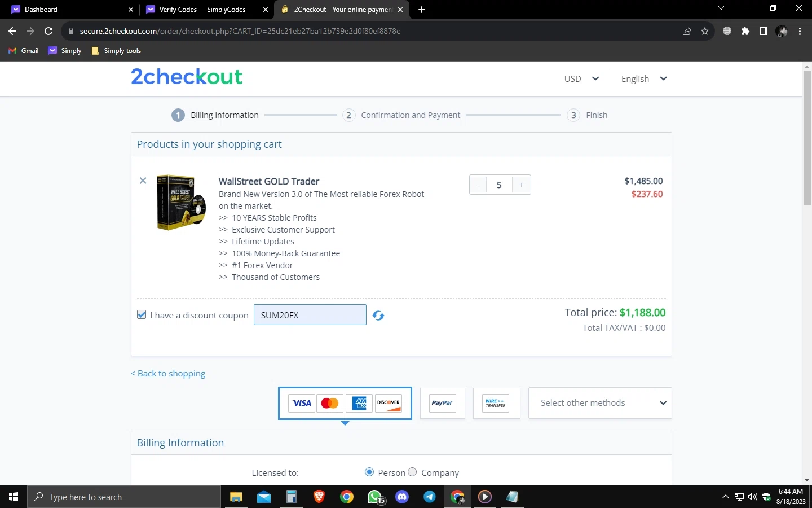Close the Verify Codes tab
This screenshot has width=812, height=508.
tap(266, 10)
